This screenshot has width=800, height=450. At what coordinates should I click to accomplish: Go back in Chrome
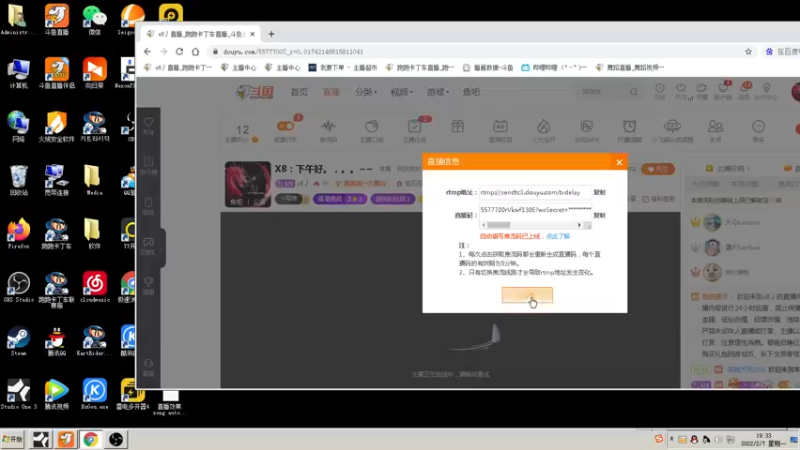pyautogui.click(x=147, y=52)
